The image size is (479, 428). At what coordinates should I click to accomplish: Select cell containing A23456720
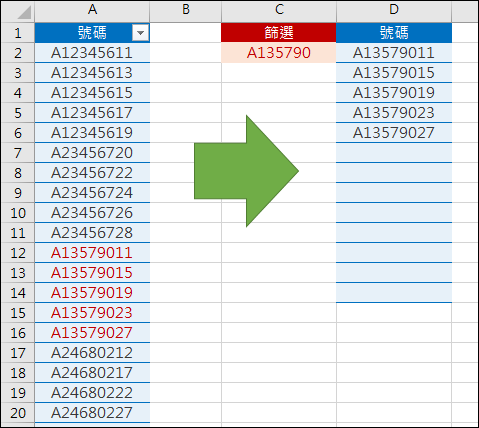click(x=92, y=153)
